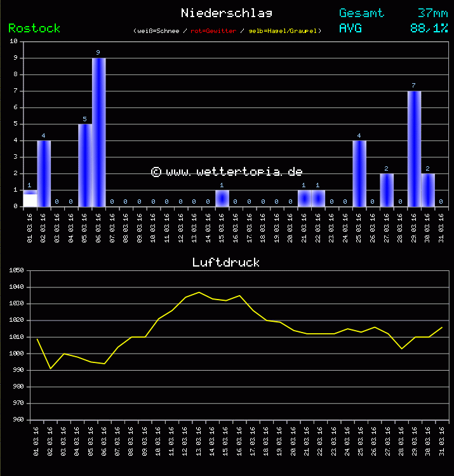The height and width of the screenshot is (476, 454).
Task: Select the tallest precipitation bar labeled 9
Action: click(x=98, y=132)
